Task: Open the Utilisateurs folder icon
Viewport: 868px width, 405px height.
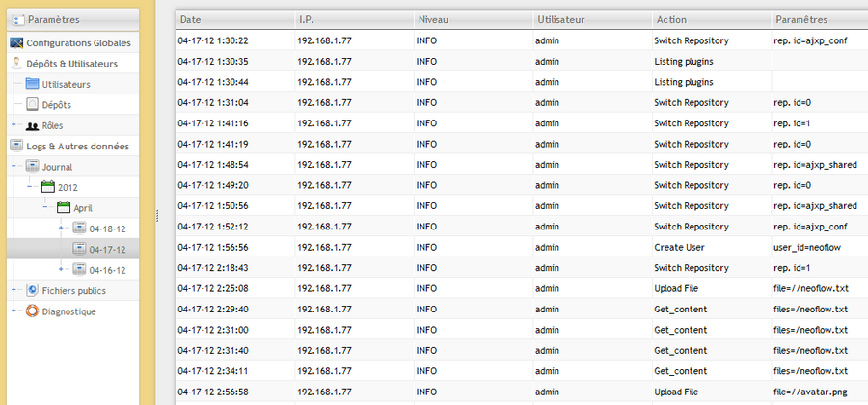Action: [x=32, y=84]
